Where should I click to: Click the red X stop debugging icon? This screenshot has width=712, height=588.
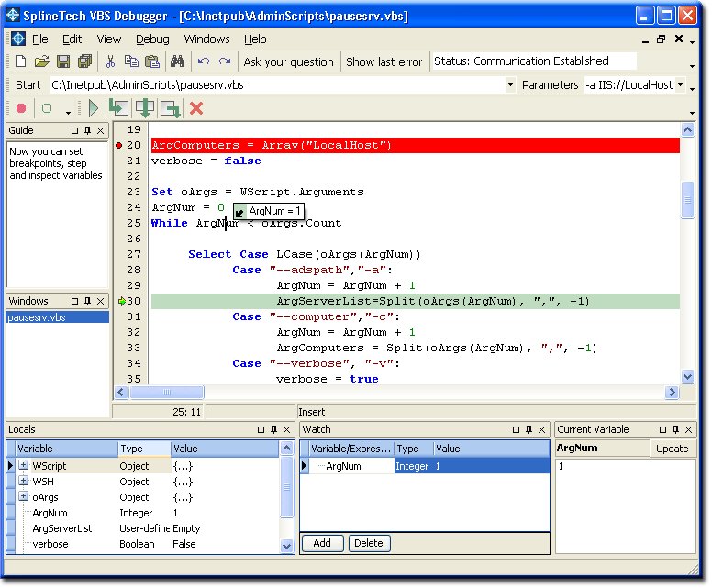tap(195, 108)
